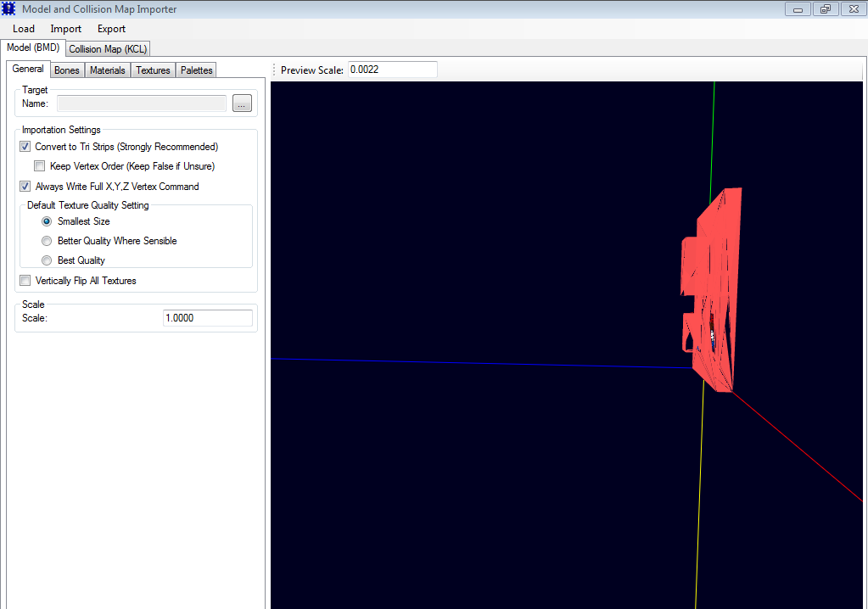Minimize the Model and Collision Map Importer window

point(798,8)
